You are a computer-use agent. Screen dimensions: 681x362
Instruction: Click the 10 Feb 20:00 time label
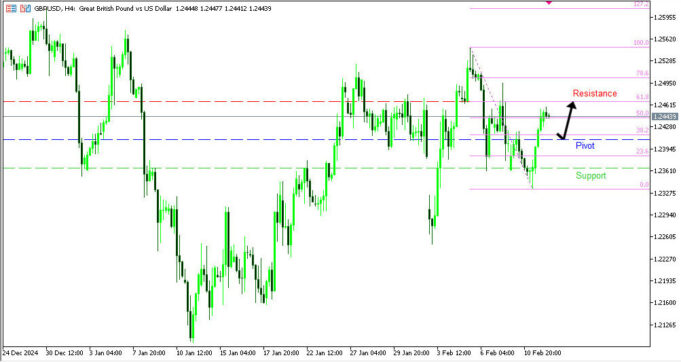tap(542, 353)
